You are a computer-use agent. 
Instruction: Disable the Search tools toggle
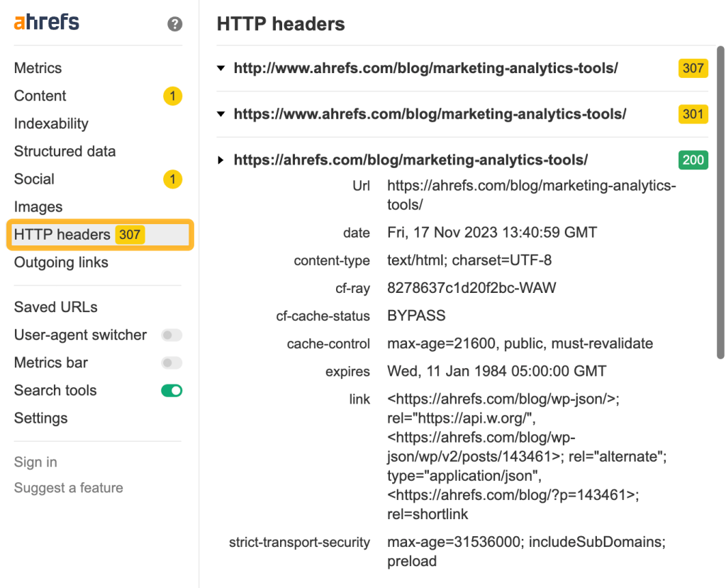[172, 390]
